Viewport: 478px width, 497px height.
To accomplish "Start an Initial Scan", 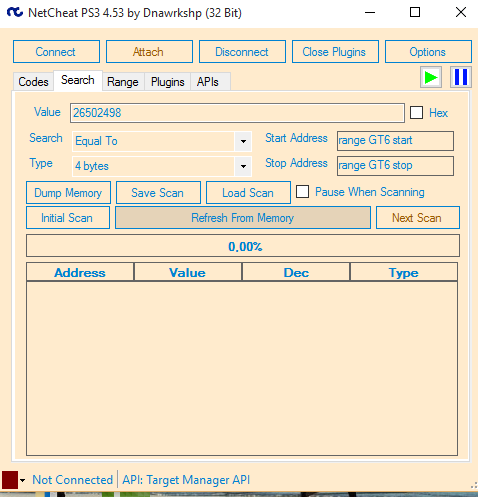I will 68,218.
